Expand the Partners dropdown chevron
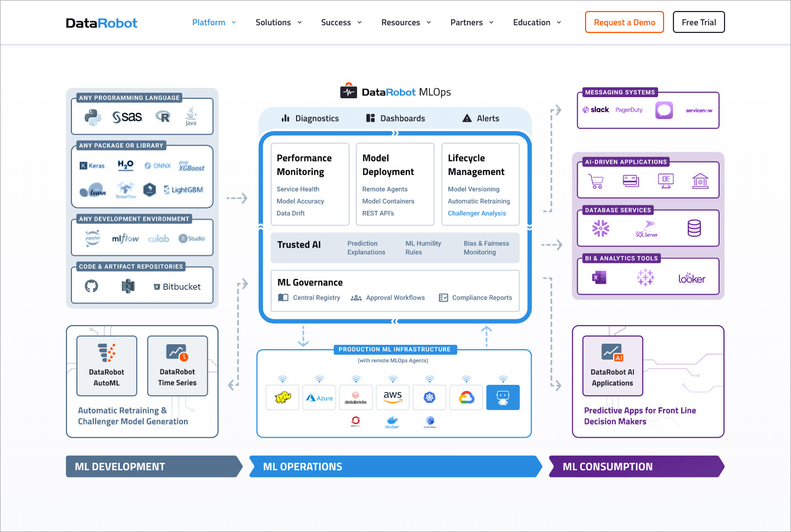 pyautogui.click(x=491, y=23)
